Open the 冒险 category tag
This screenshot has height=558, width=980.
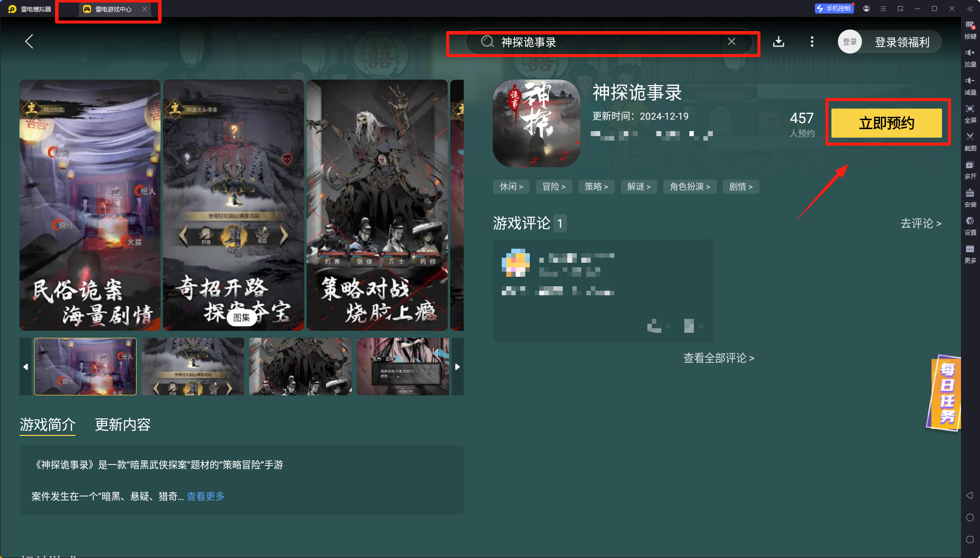click(x=554, y=187)
